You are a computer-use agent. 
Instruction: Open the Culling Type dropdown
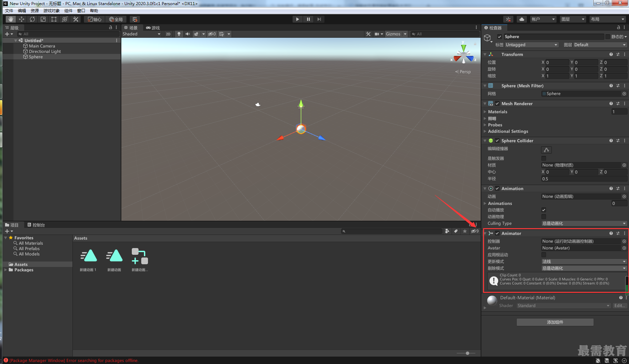(x=584, y=223)
